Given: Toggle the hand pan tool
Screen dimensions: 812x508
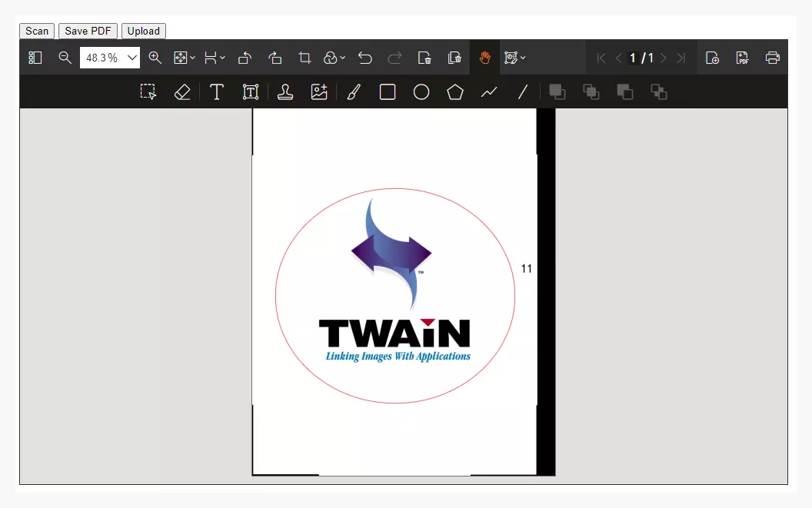Looking at the screenshot, I should (x=484, y=58).
